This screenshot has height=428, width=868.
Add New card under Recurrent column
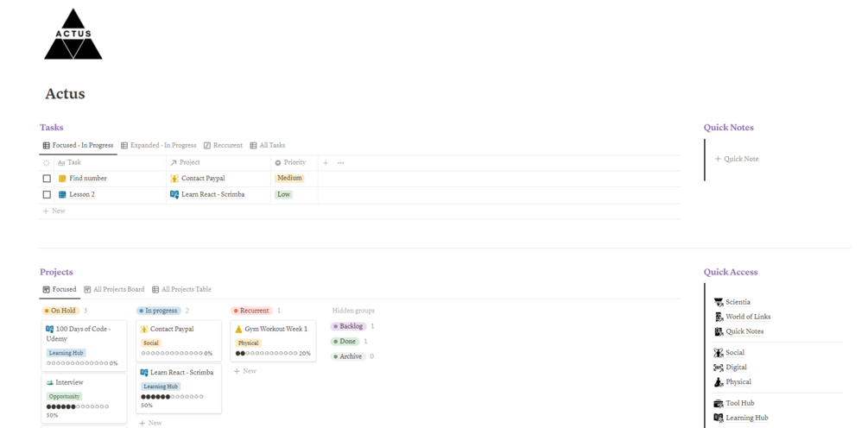coord(244,371)
